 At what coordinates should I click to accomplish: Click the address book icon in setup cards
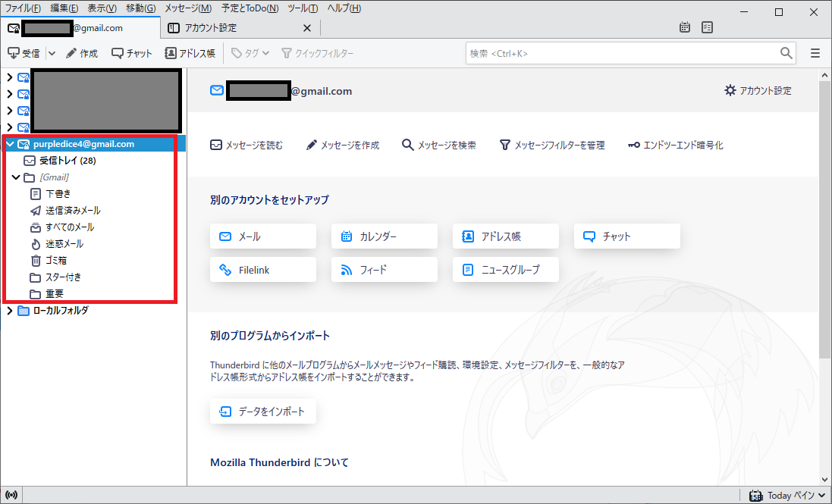pyautogui.click(x=467, y=236)
